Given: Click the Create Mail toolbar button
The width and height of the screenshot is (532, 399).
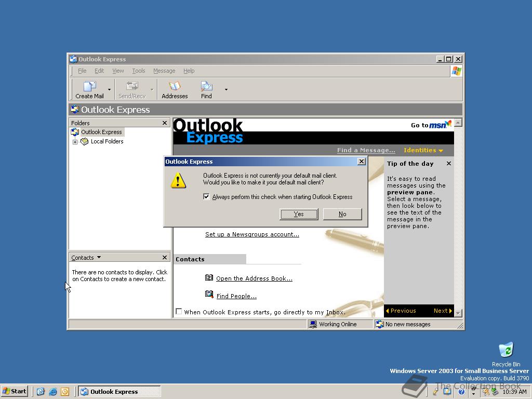Looking at the screenshot, I should click(89, 89).
